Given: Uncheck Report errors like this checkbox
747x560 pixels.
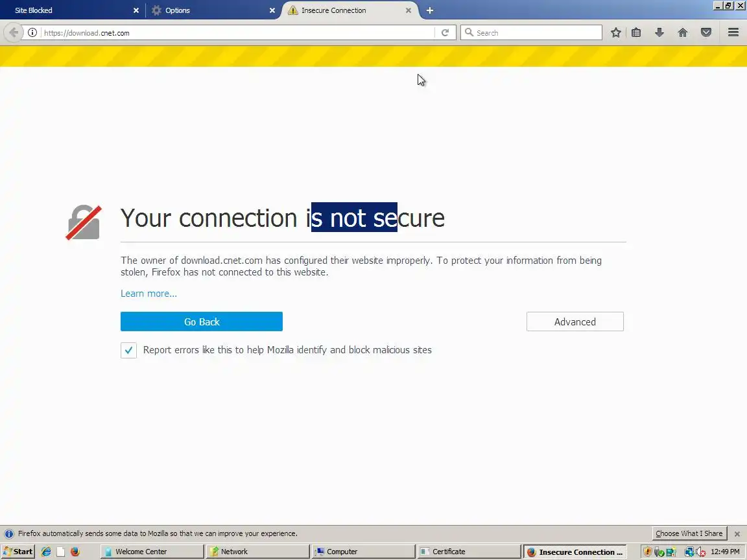Looking at the screenshot, I should point(128,350).
